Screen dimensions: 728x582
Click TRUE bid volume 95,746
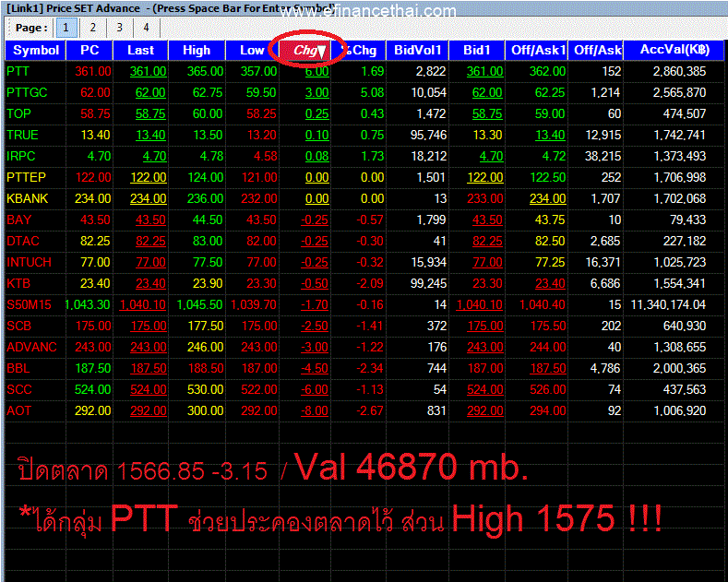[x=428, y=135]
